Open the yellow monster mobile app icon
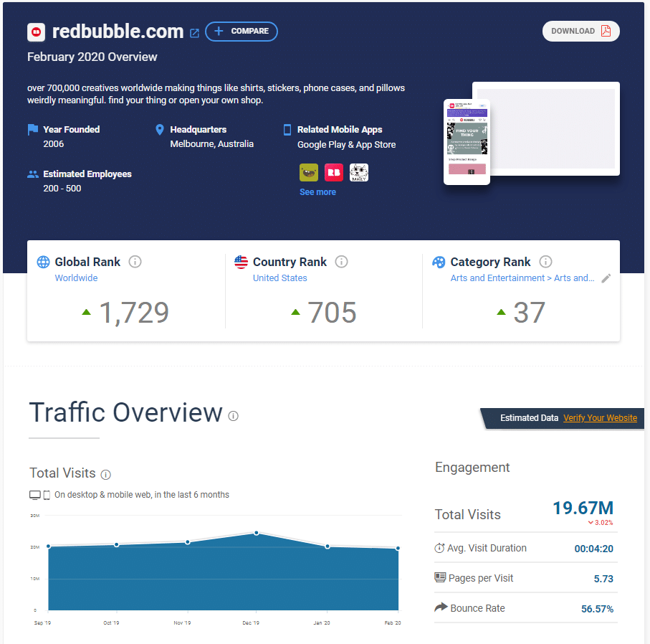 [309, 173]
